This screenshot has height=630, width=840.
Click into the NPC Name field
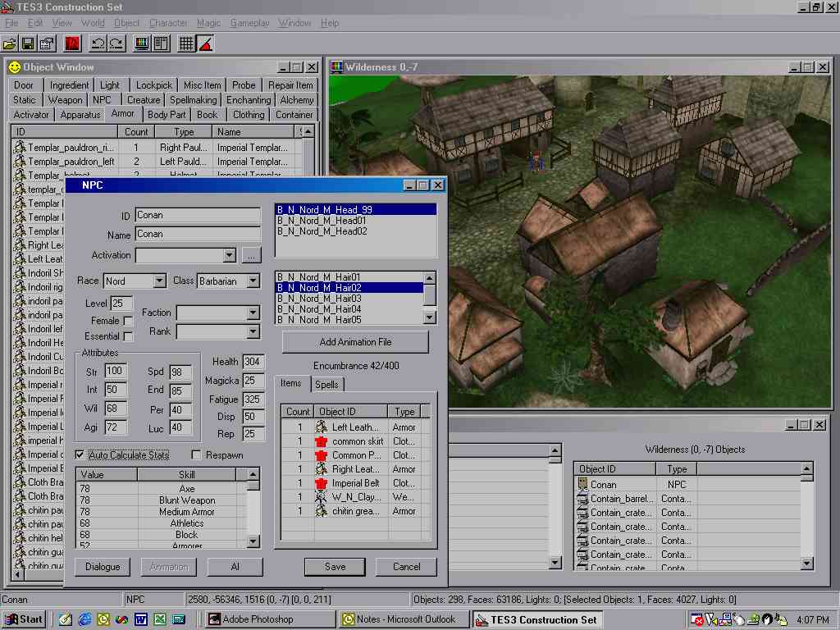pos(199,234)
